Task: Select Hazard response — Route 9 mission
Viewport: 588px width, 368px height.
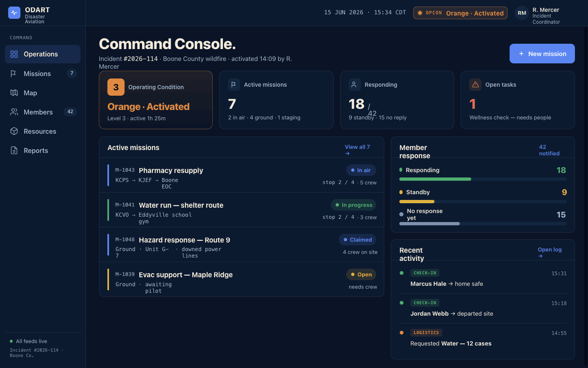Action: point(241,245)
